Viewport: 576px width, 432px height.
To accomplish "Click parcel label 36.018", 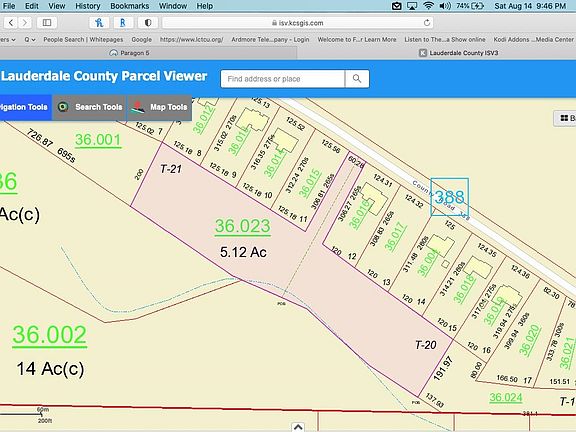I will click(464, 289).
